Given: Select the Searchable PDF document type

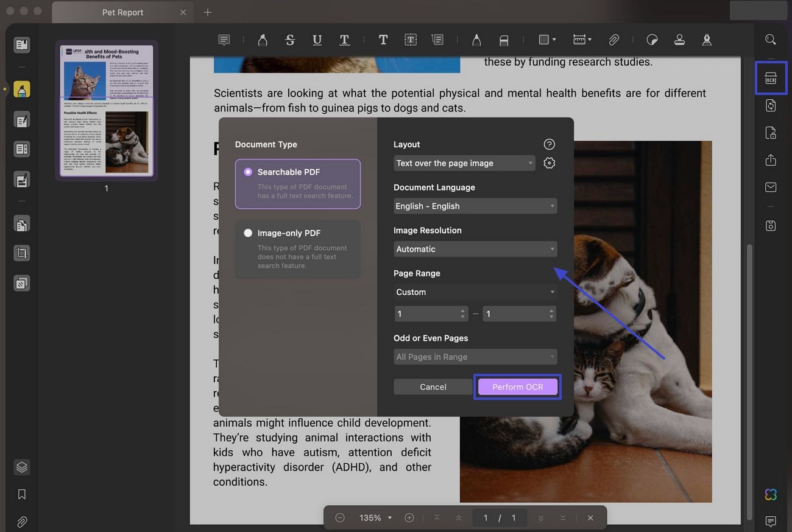Looking at the screenshot, I should click(x=297, y=183).
